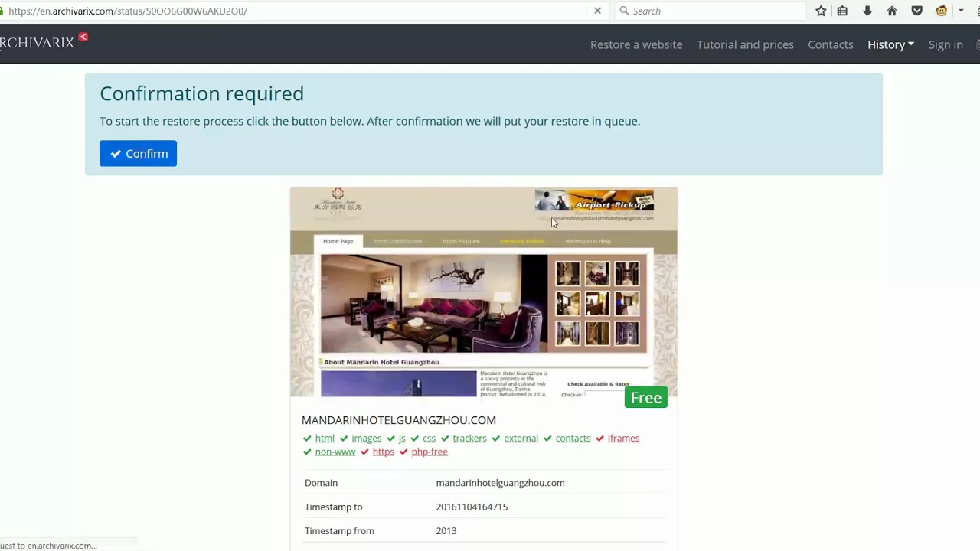Click the contacts tag
The height and width of the screenshot is (551, 980).
click(573, 439)
